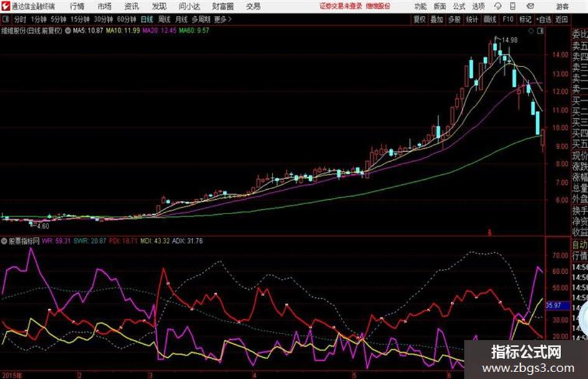
Task: Expand the 更多 periods dropdown
Action: (223, 19)
